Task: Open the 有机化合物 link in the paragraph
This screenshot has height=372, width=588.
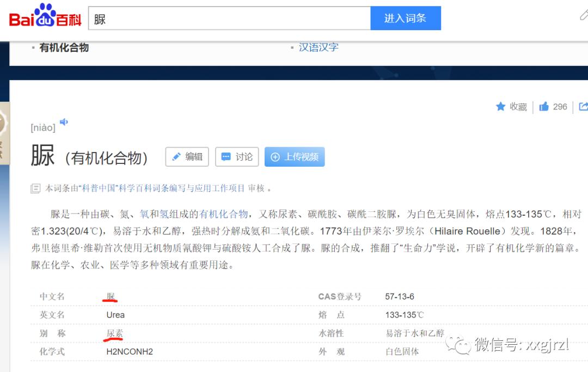Action: pyautogui.click(x=223, y=214)
